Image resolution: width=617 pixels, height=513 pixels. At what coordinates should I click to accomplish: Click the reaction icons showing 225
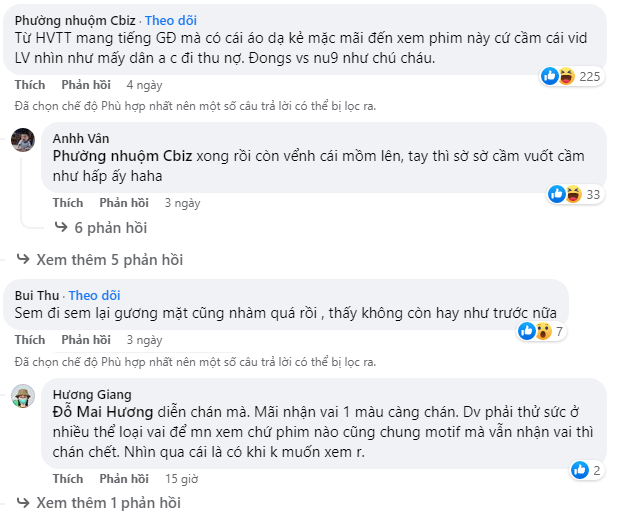coord(557,75)
